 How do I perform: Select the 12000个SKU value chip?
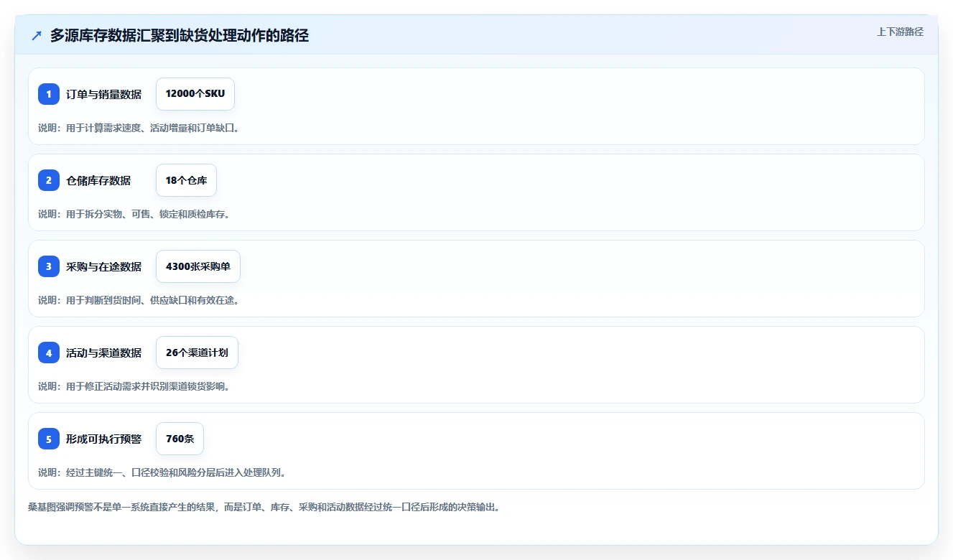pos(195,94)
